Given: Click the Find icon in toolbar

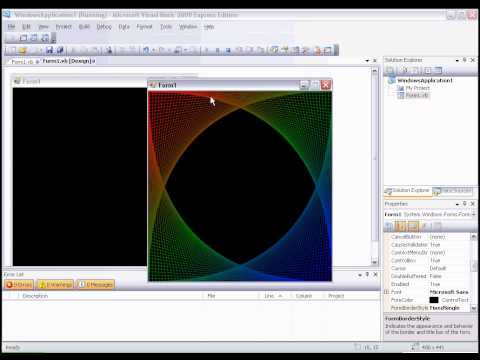Looking at the screenshot, I should click(x=109, y=50).
